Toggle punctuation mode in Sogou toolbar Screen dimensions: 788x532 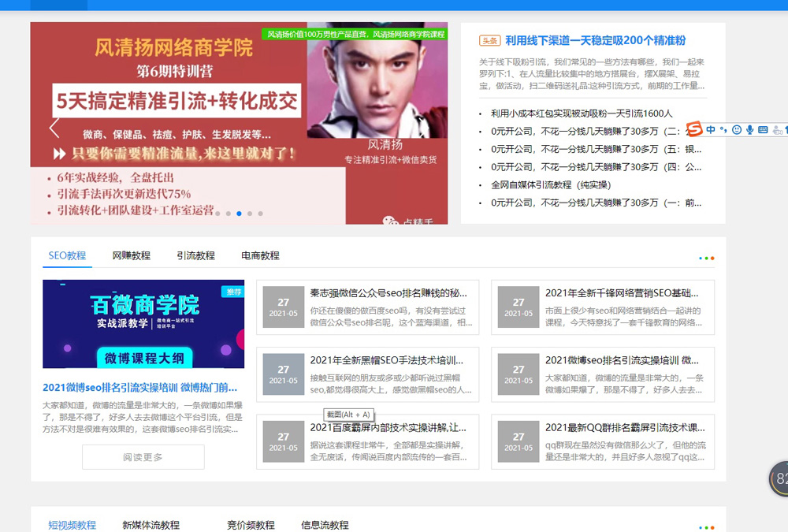pos(723,130)
